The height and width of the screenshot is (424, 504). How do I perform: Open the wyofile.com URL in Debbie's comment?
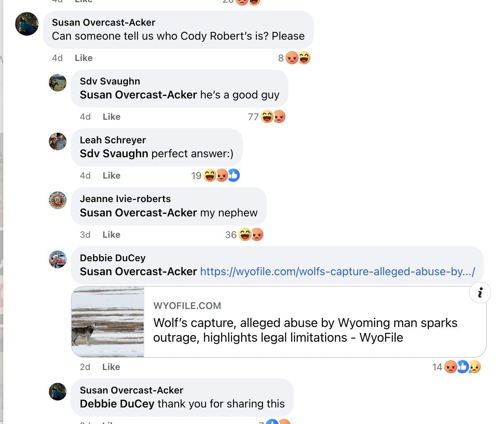coord(337,272)
